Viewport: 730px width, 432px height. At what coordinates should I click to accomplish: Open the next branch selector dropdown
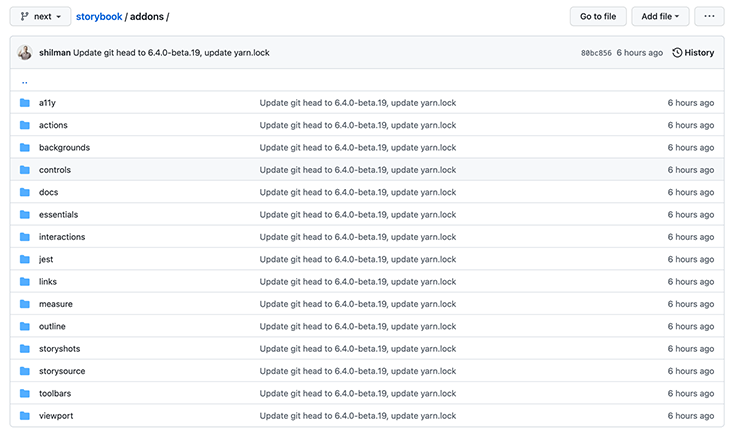tap(40, 16)
